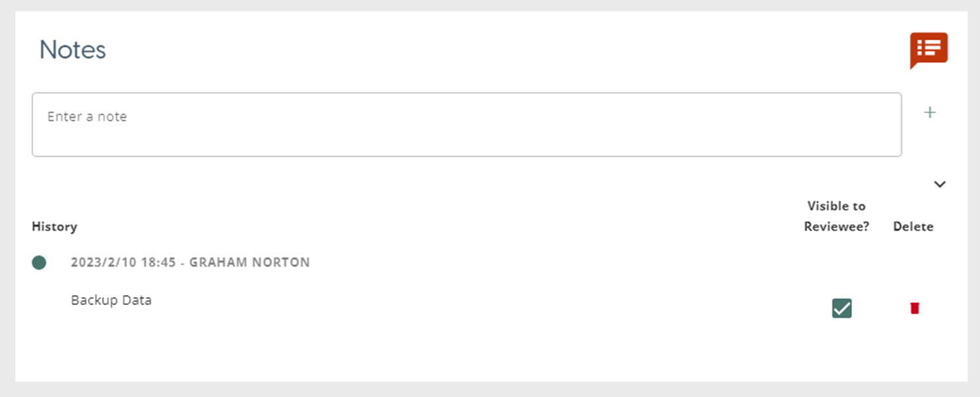Image resolution: width=980 pixels, height=397 pixels.
Task: Click the 'Visible to' header text
Action: (x=836, y=206)
